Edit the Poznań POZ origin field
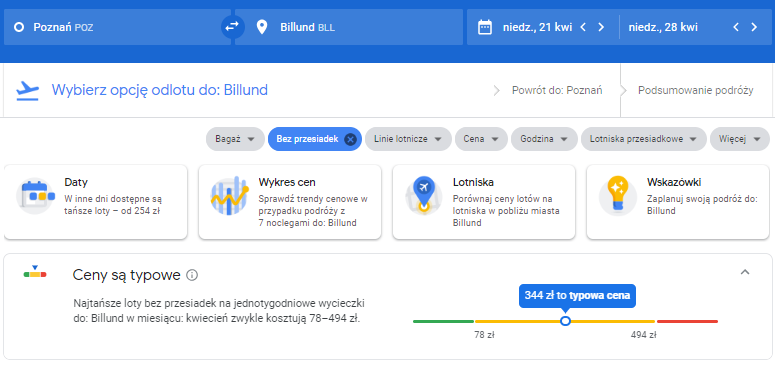 click(117, 27)
